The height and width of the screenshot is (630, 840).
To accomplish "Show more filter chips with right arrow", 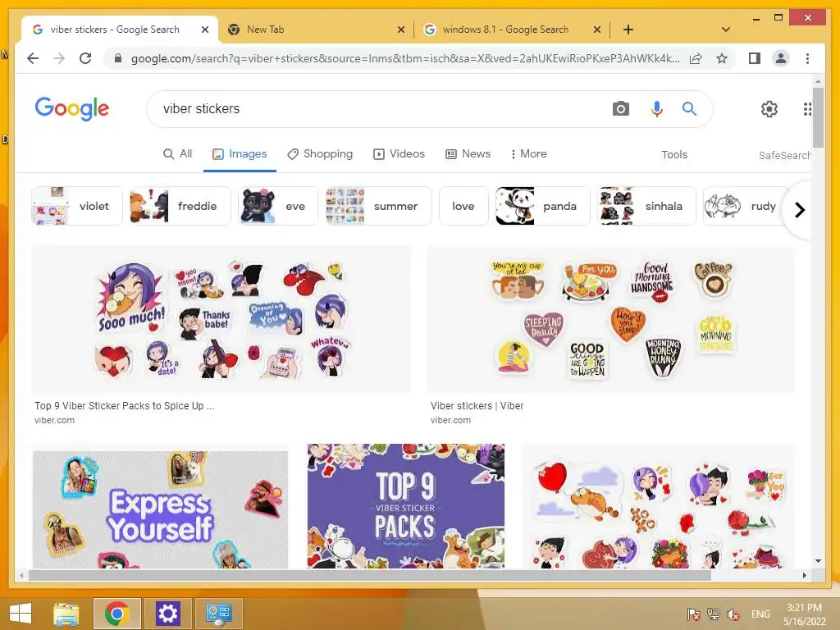I will coord(799,209).
